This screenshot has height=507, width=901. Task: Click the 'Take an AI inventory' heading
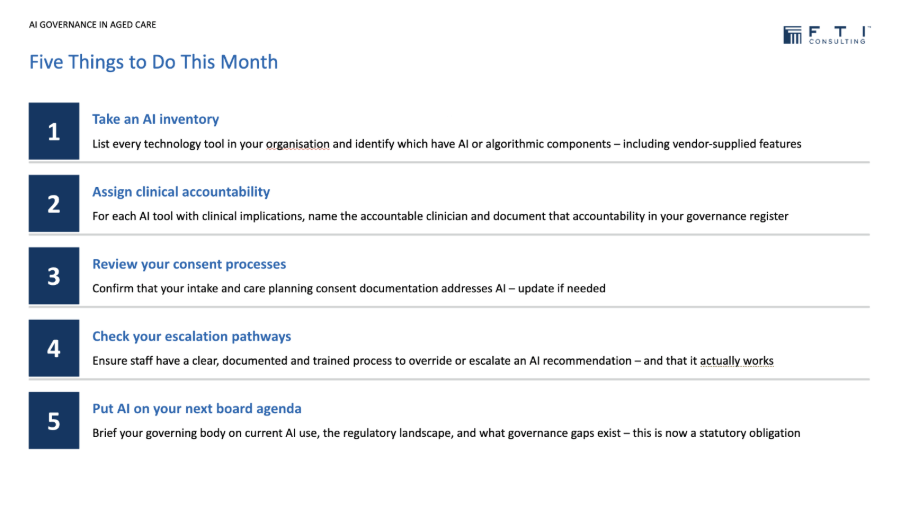pyautogui.click(x=156, y=119)
